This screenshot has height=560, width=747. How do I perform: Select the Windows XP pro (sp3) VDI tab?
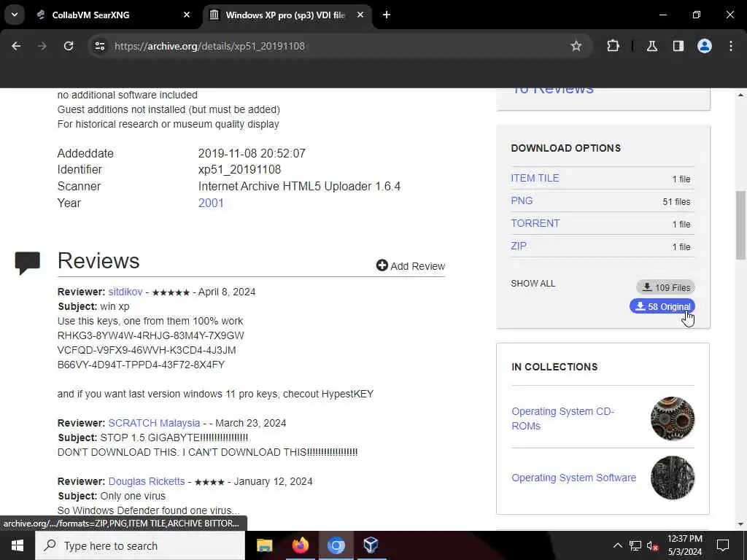tap(286, 15)
